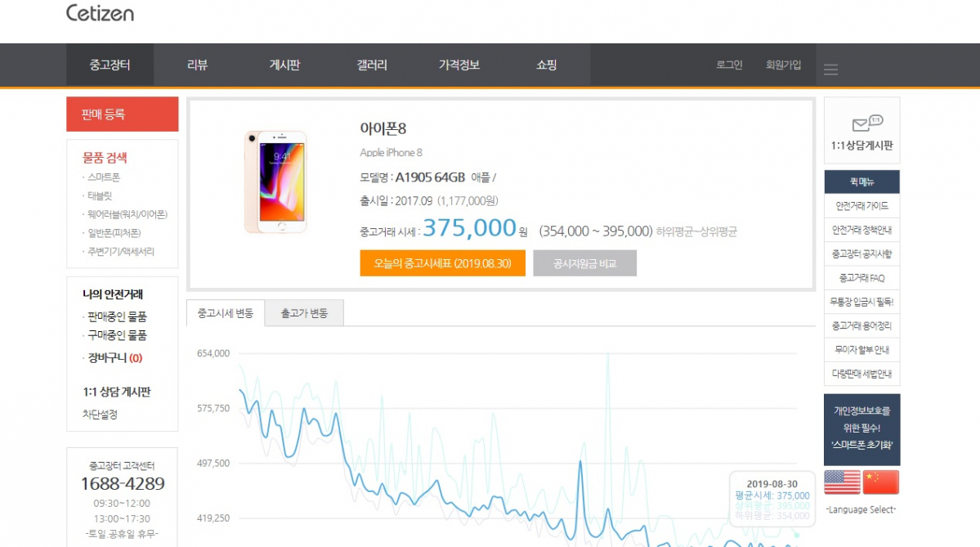
Task: Select the US flag language icon
Action: tap(842, 482)
